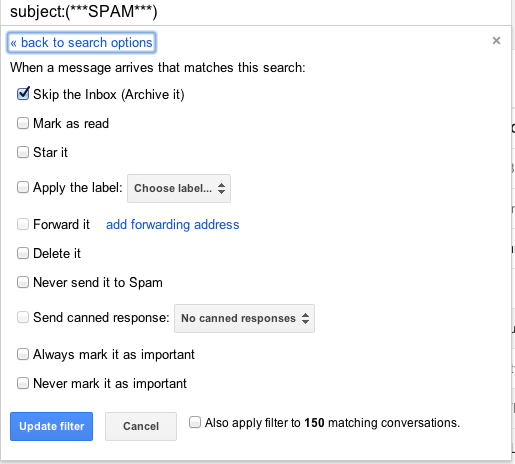
Task: Check the Apply the label option
Action: [x=23, y=187]
